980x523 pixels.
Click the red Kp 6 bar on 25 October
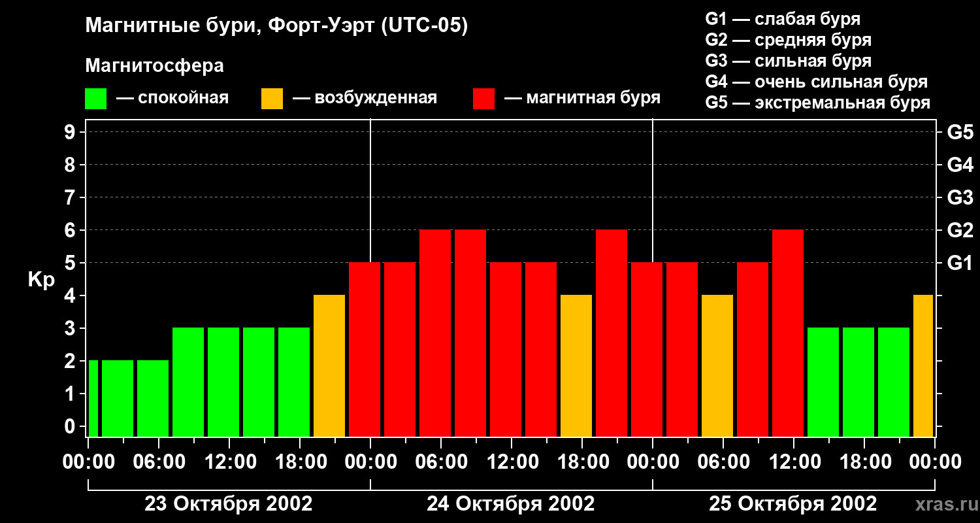(788, 333)
